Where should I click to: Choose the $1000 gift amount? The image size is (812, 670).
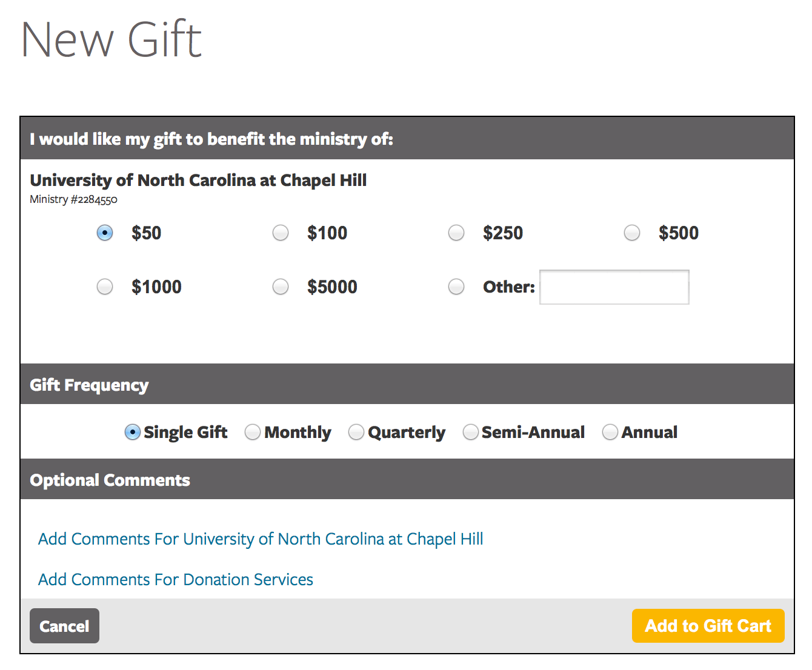[105, 287]
